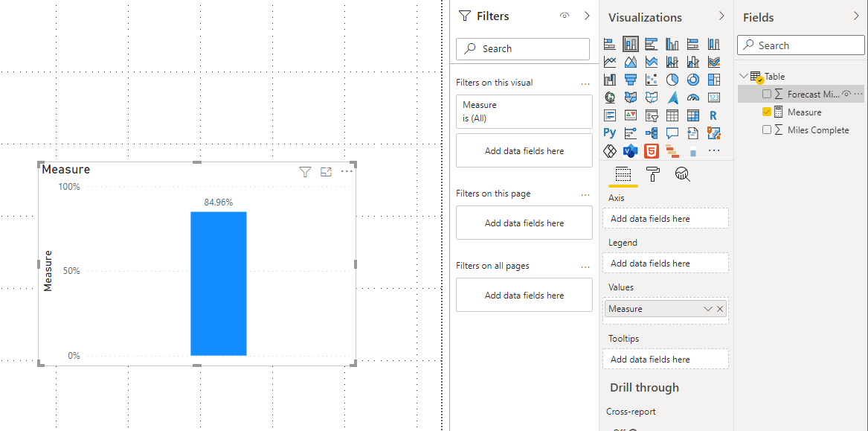Switch to the Fields tab in Visualizations
868x431 pixels.
(x=623, y=175)
